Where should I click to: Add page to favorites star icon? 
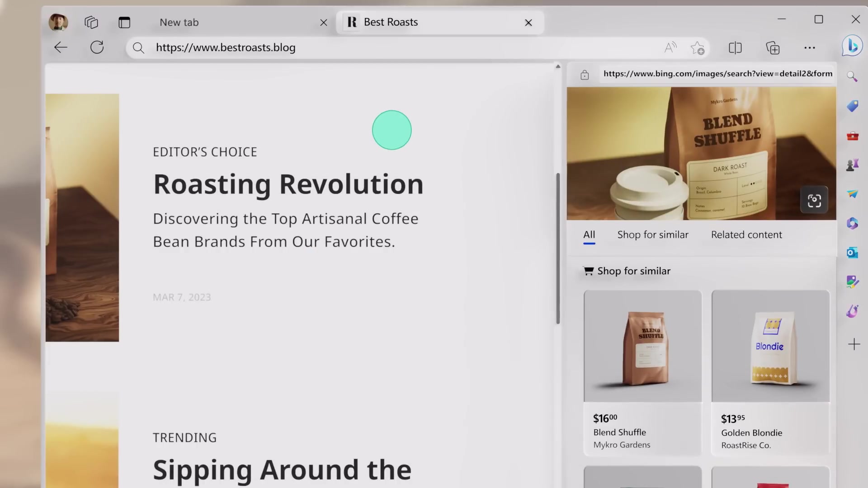[698, 48]
